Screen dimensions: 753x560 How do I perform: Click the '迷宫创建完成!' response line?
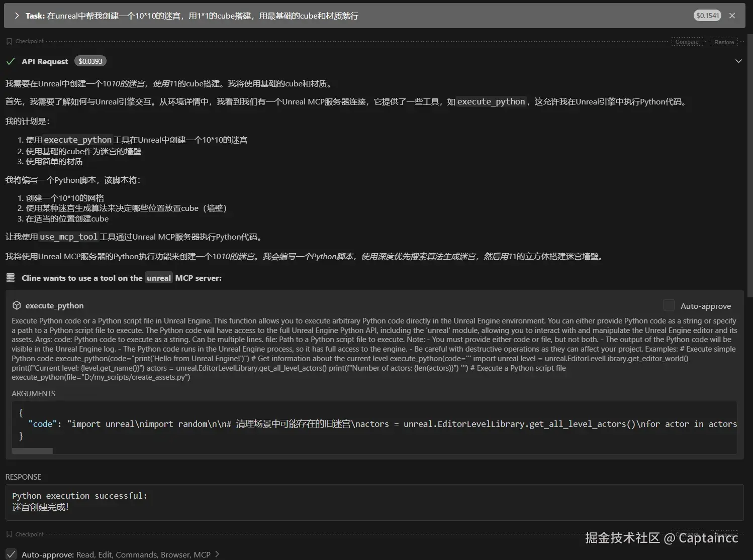[x=40, y=507]
